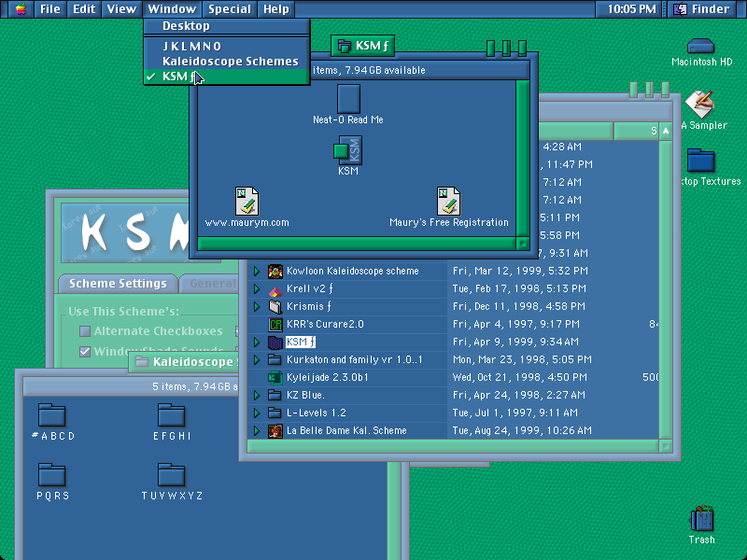Click the date Wed, Oct 21, 1998, 4:50 PM
747x560 pixels.
click(x=520, y=378)
